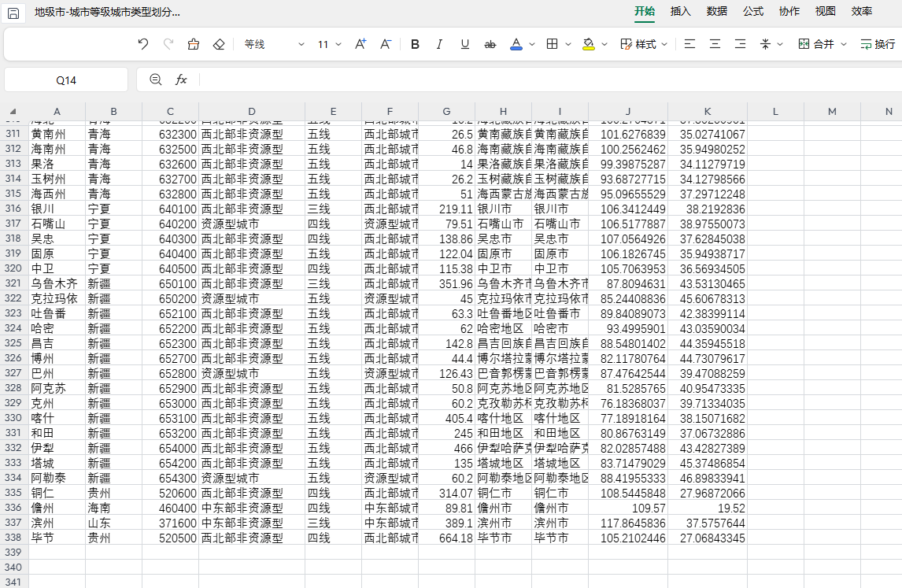Redo the last undone action
The height and width of the screenshot is (588, 902).
click(x=168, y=44)
